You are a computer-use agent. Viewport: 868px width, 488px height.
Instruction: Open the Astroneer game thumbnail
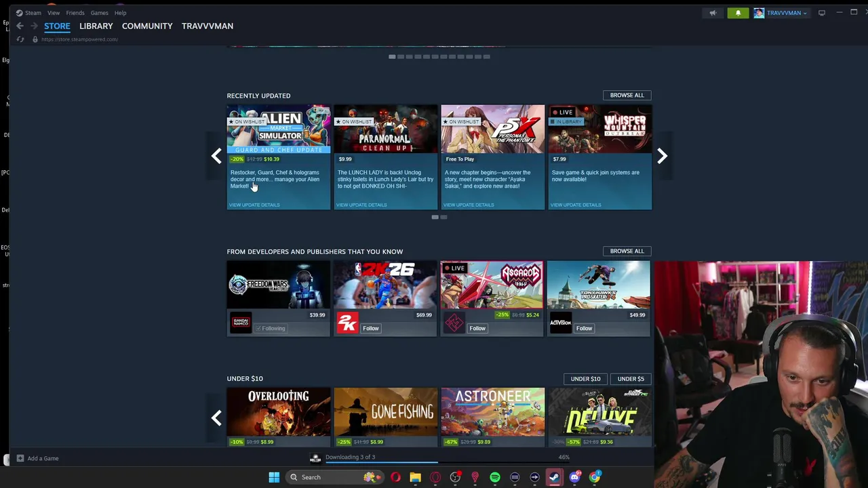coord(493,412)
